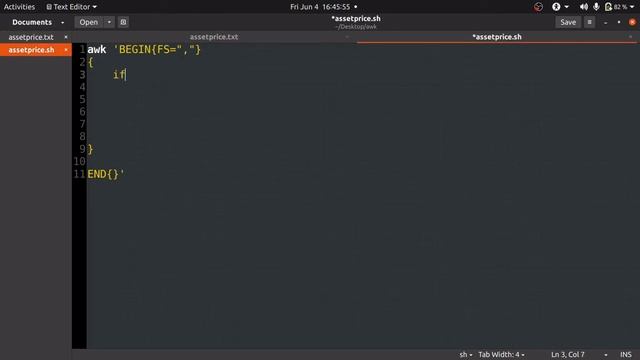The height and width of the screenshot is (360, 640).
Task: Minimize the Text Editor window
Action: [605, 22]
